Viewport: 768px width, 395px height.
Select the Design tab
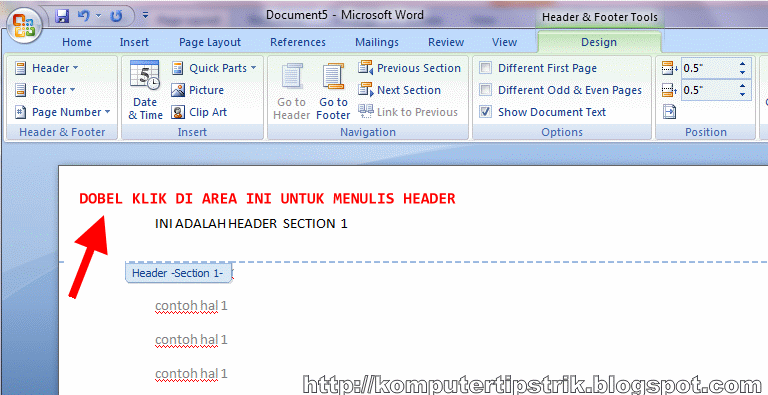(x=599, y=42)
